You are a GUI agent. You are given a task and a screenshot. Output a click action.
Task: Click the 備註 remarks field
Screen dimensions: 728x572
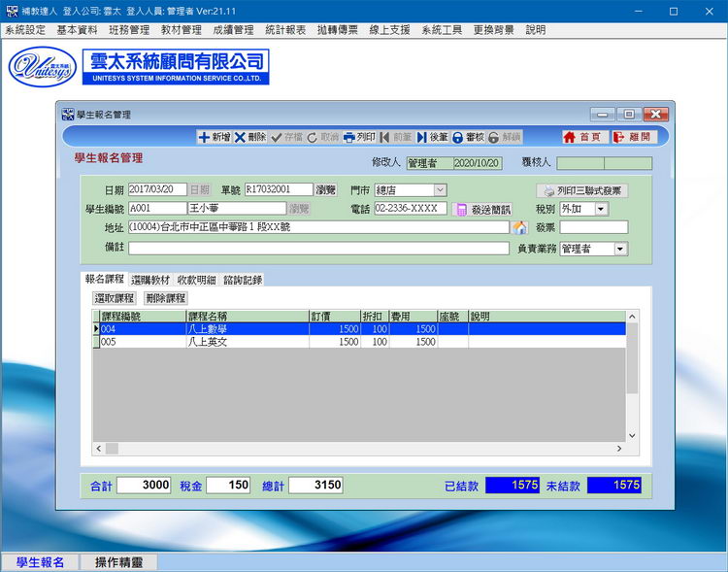(318, 248)
